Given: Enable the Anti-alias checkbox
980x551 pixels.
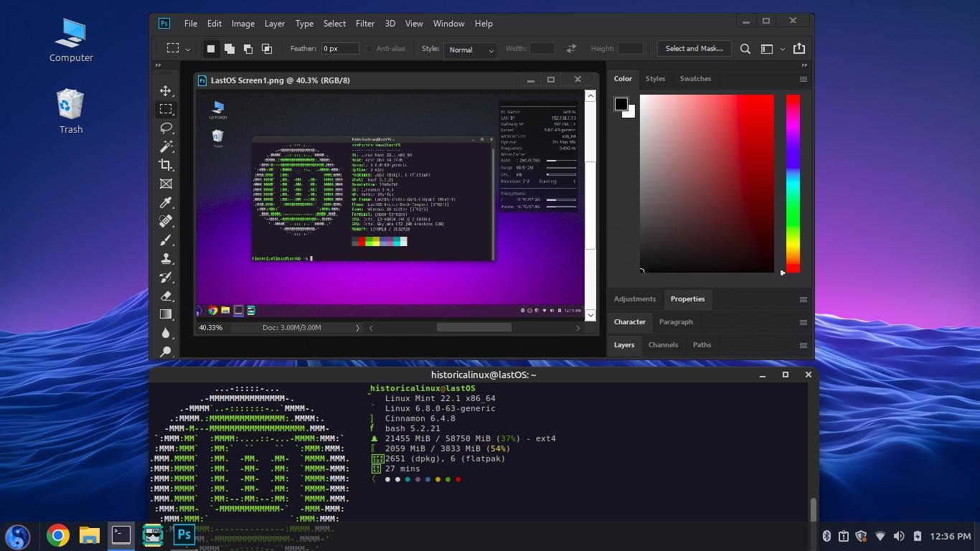Looking at the screenshot, I should [369, 49].
